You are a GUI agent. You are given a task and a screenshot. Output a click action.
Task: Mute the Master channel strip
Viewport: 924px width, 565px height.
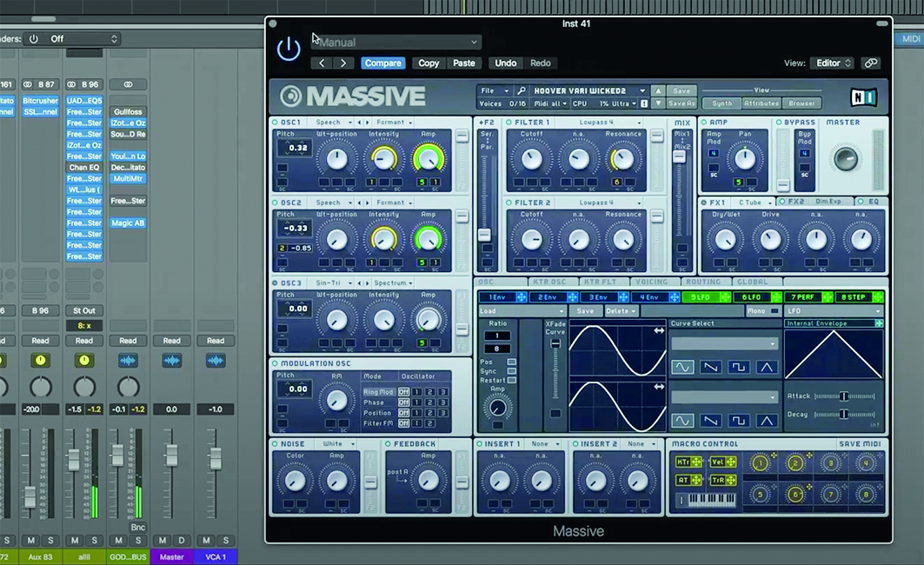click(x=162, y=540)
